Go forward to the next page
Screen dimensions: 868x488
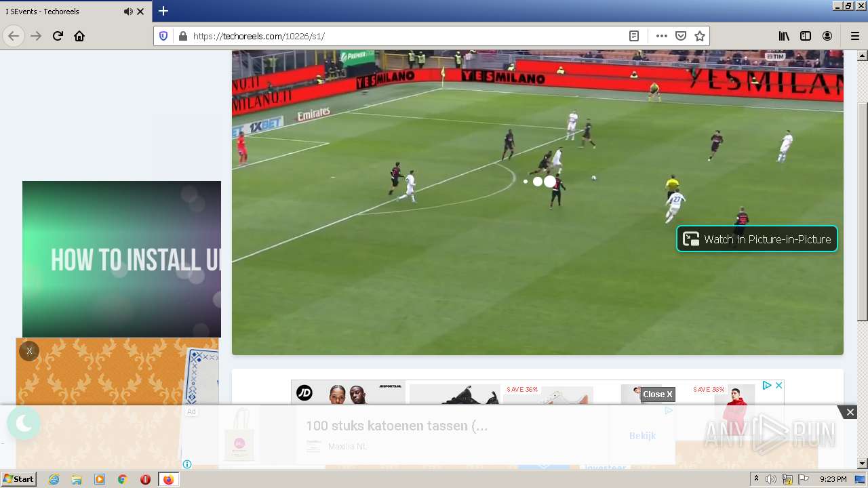pyautogui.click(x=36, y=36)
